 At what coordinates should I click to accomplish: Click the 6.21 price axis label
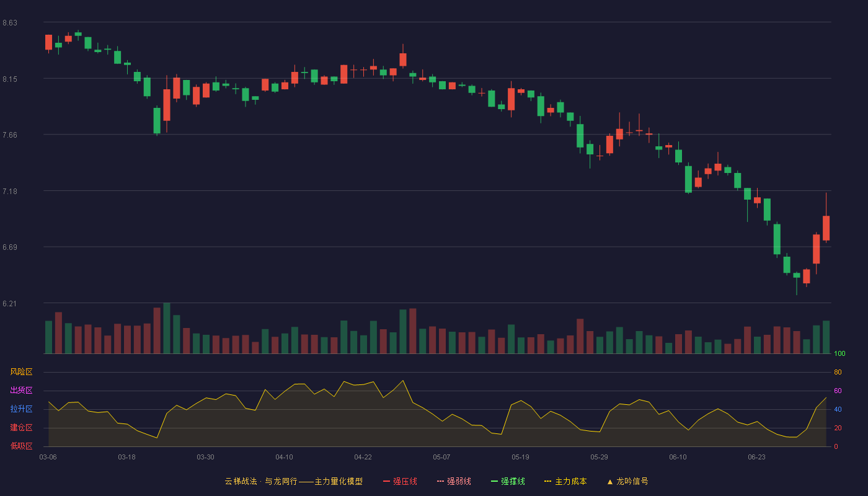click(10, 304)
